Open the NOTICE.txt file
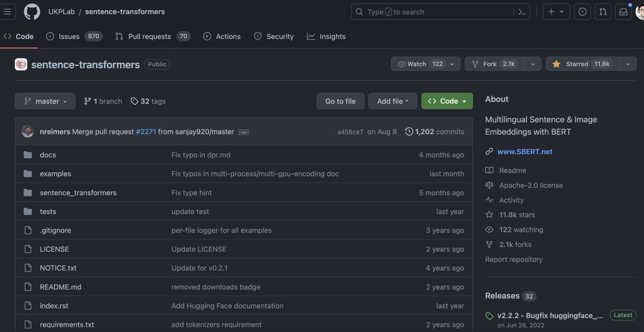Image resolution: width=644 pixels, height=332 pixels. pos(58,268)
